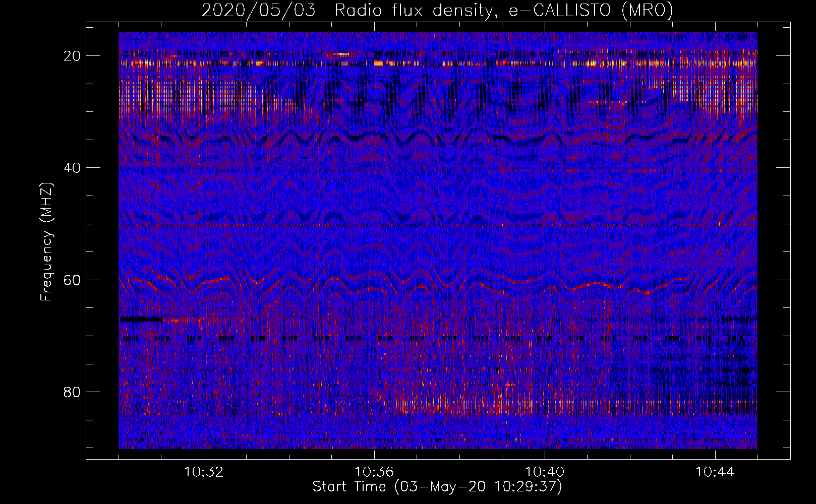Click the "Frequency (MHZ)" axis label
Viewport: 816px width, 504px height.
tap(46, 242)
